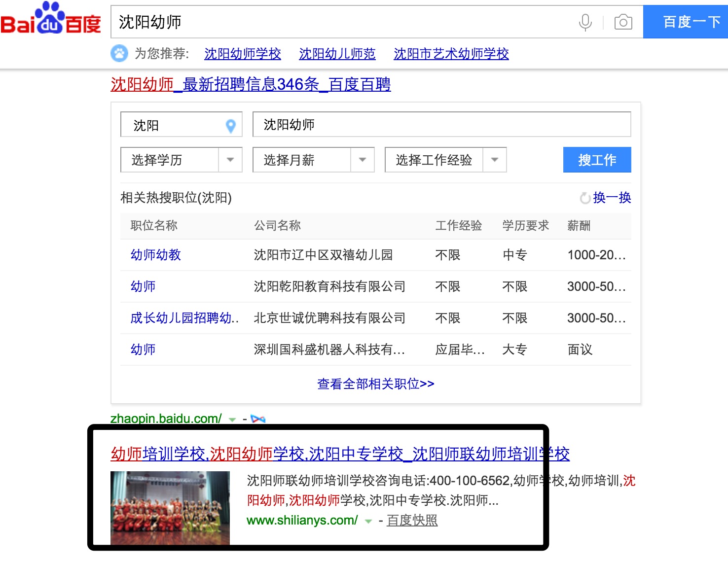728x561 pixels.
Task: Open 幼师 job at 深圳国科盛机器人科技
Action: pyautogui.click(x=143, y=350)
